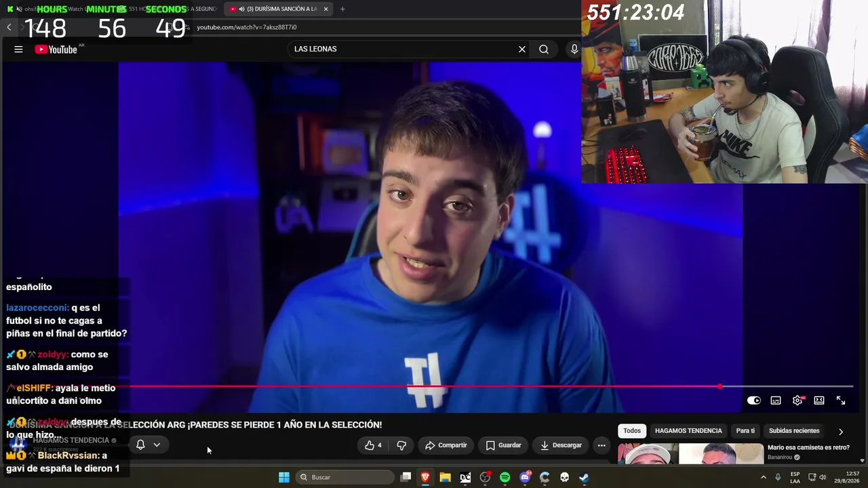Screen dimensions: 868x488
Task: Clear the LAS LEONAS search text
Action: coord(522,49)
